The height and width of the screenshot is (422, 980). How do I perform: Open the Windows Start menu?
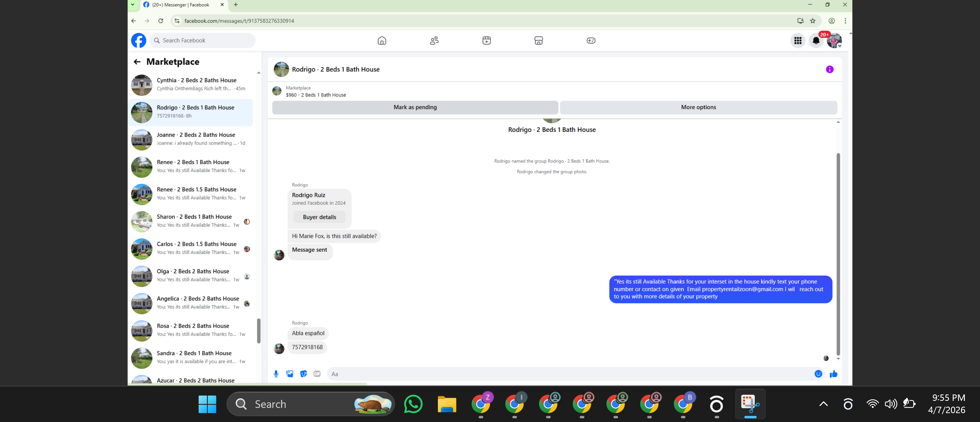point(207,404)
